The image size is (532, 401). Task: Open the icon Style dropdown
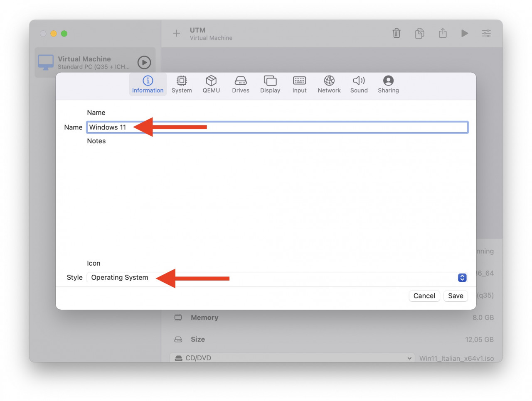(x=277, y=277)
